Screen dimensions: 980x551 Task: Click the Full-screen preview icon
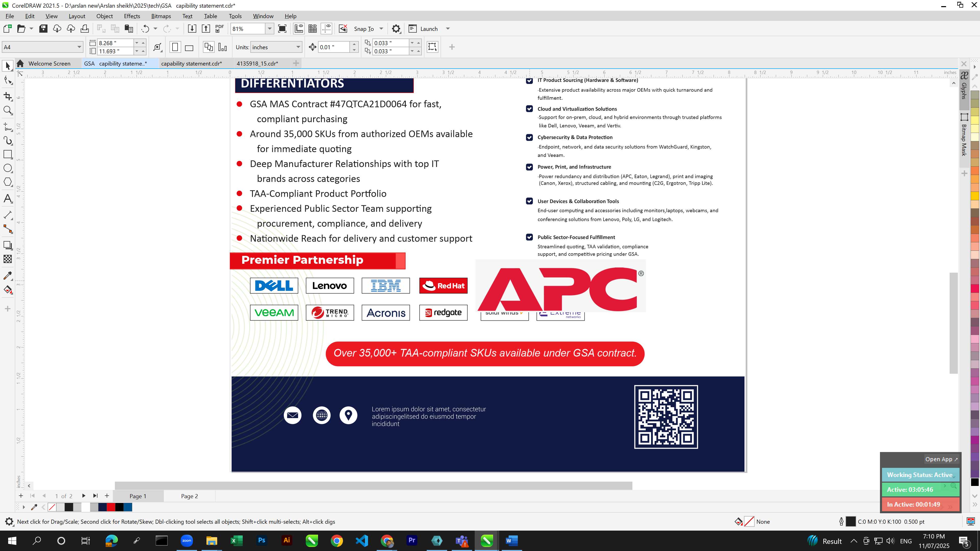click(282, 29)
